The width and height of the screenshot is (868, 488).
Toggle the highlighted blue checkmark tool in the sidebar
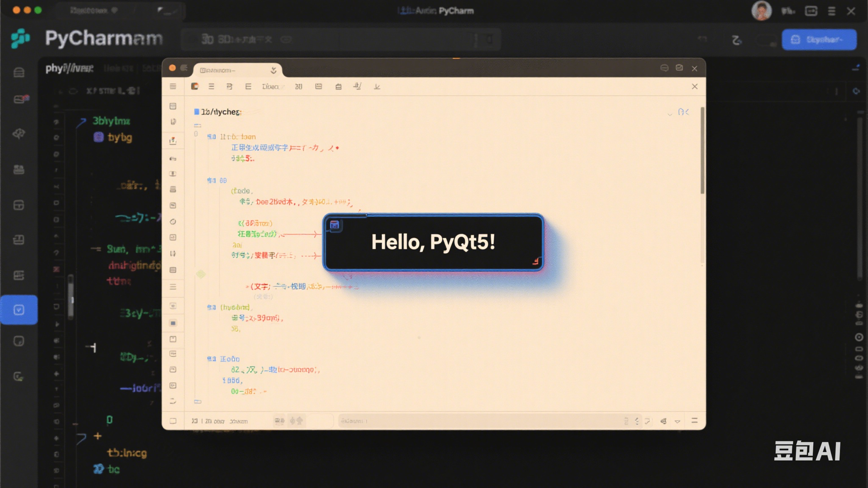(x=19, y=310)
